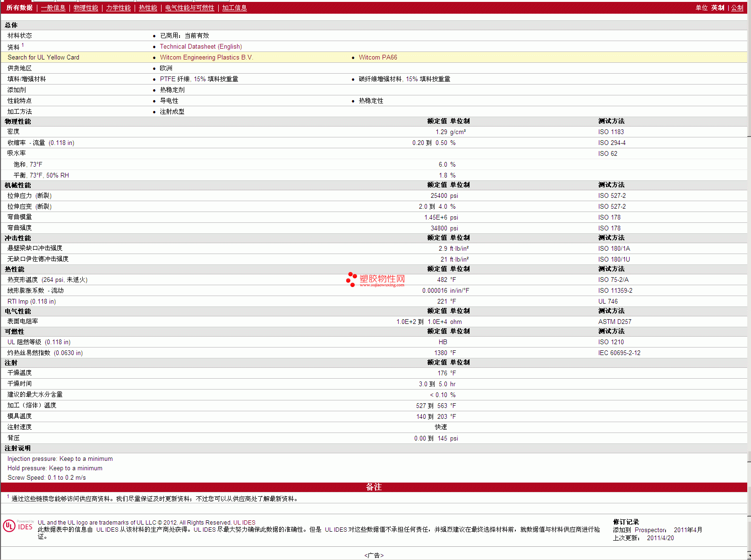The image size is (751, 560).
Task: Click the ISO 294-4 test method
Action: coord(612,143)
